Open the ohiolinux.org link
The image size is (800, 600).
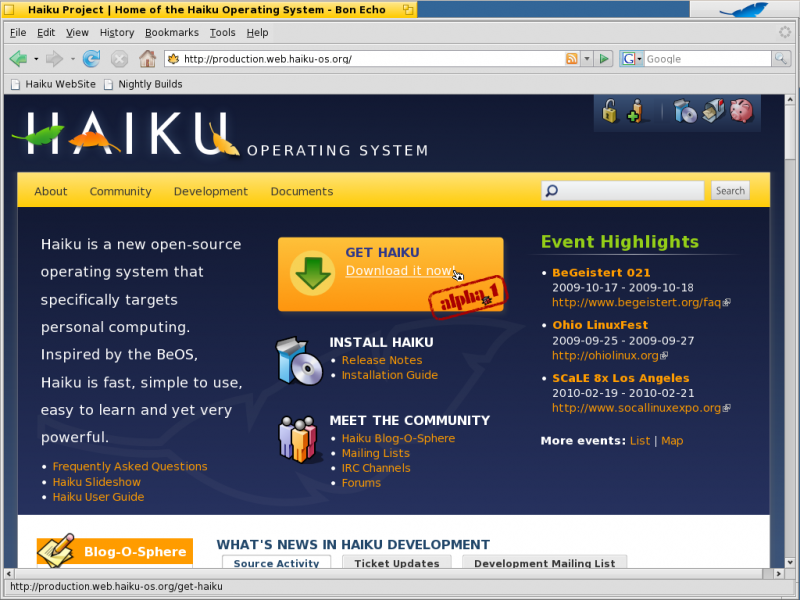tap(606, 355)
